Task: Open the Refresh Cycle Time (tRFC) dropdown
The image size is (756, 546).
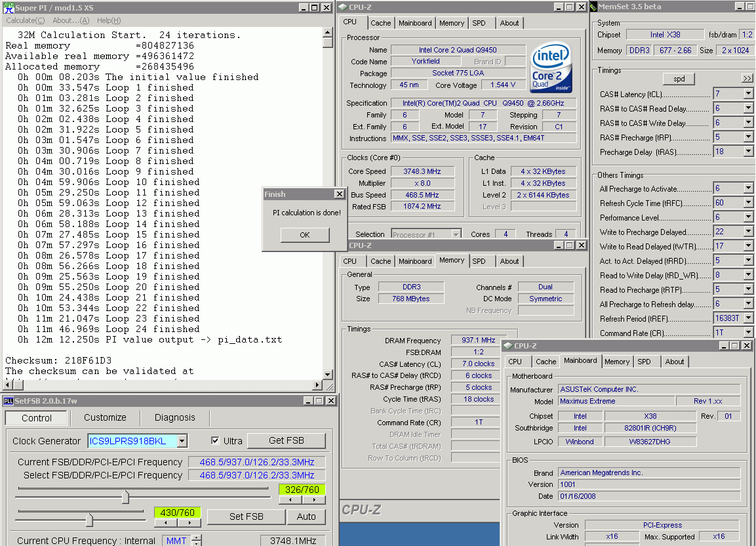Action: tap(747, 203)
